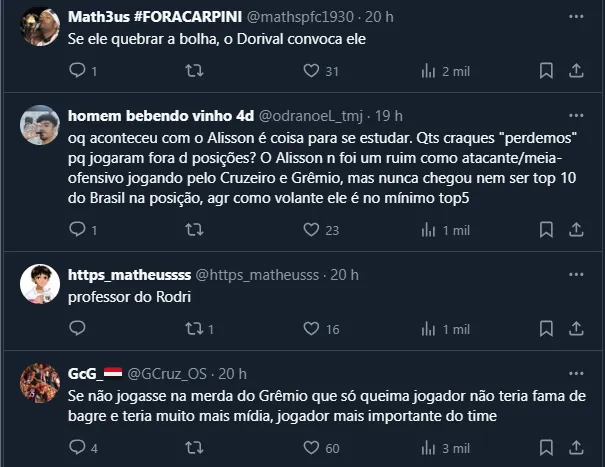Retweet Math3us #FORACARPINI's tweet
Screen dimensions: 605x467
point(195,71)
